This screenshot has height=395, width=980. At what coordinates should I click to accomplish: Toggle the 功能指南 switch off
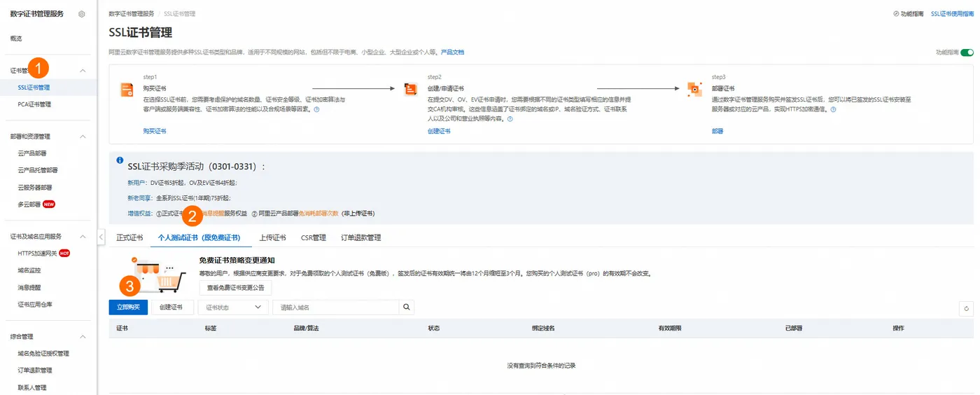pos(967,53)
